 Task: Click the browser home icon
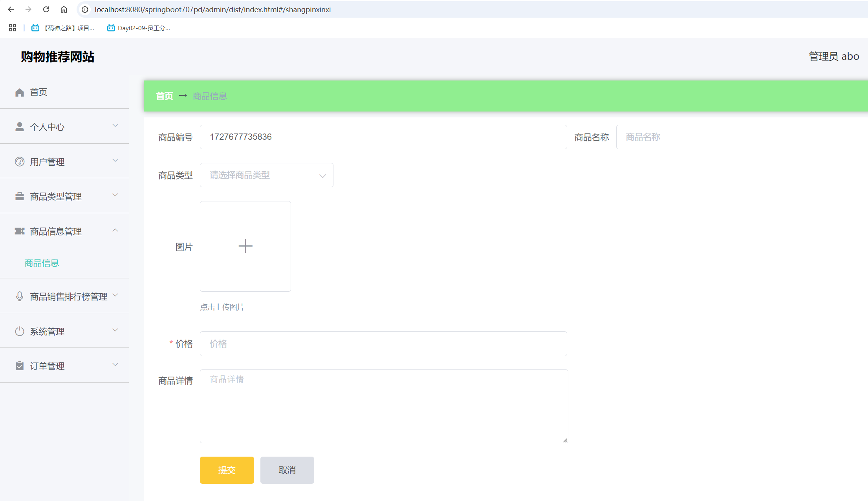coord(64,9)
